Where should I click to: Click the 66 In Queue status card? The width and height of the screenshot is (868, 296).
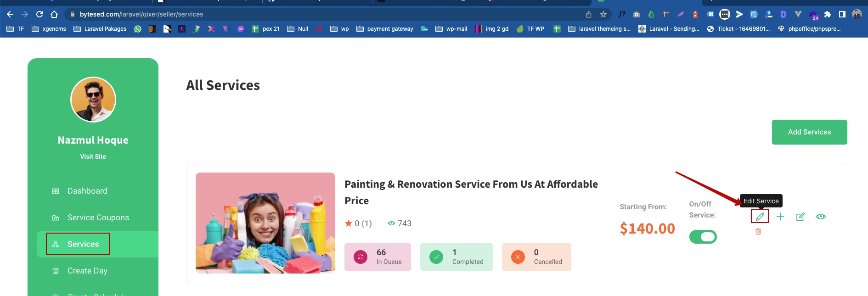tap(378, 257)
